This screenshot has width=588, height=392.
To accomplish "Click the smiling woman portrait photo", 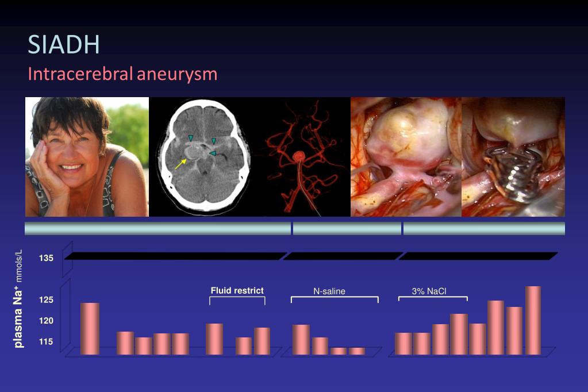I will (87, 157).
